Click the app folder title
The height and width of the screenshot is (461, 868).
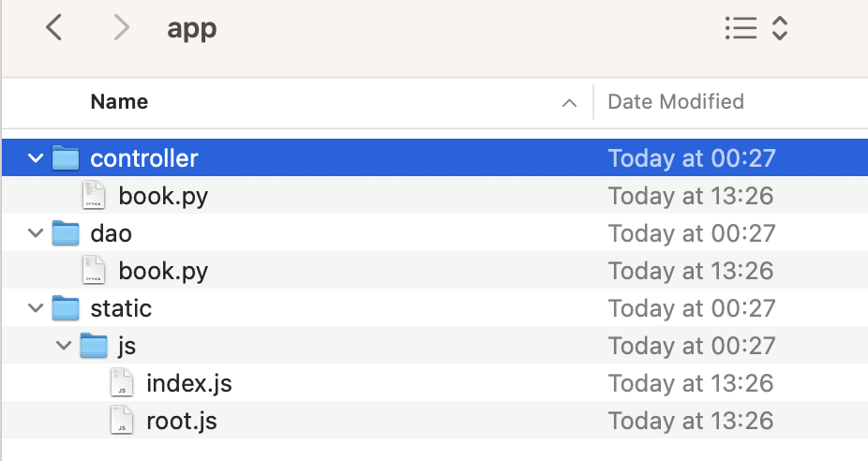click(x=191, y=29)
